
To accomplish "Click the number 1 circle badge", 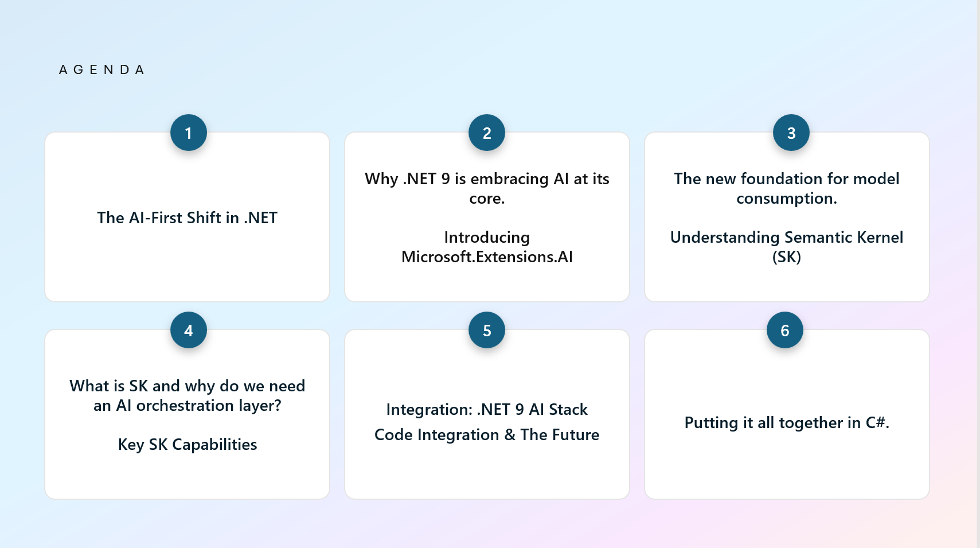I will point(188,133).
